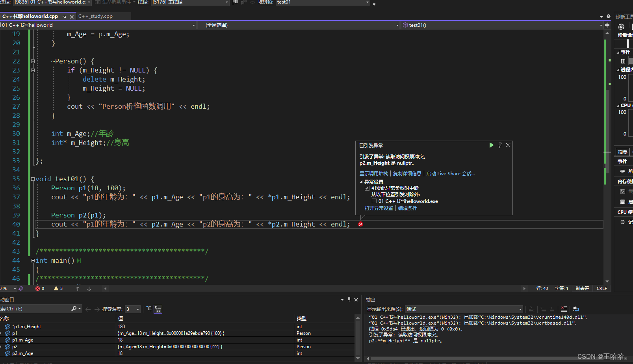This screenshot has height=364, width=633.
Task: Open the test01() member dropdown
Action: (x=502, y=25)
